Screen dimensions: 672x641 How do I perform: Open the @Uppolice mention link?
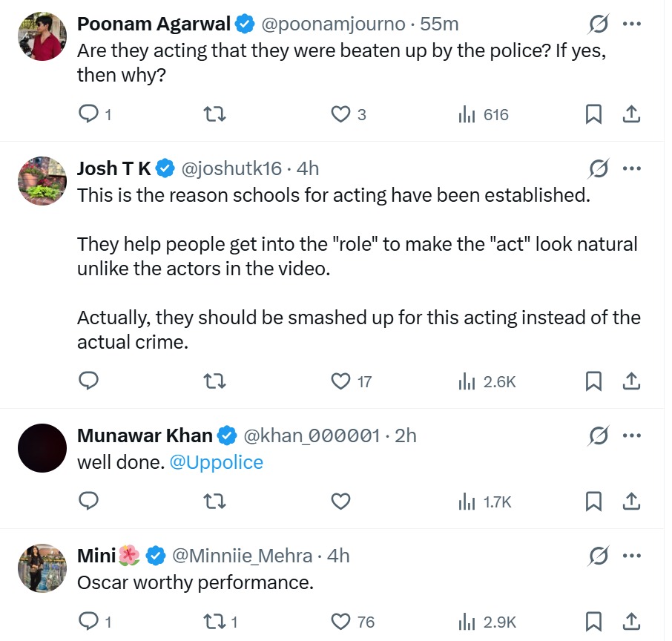217,462
